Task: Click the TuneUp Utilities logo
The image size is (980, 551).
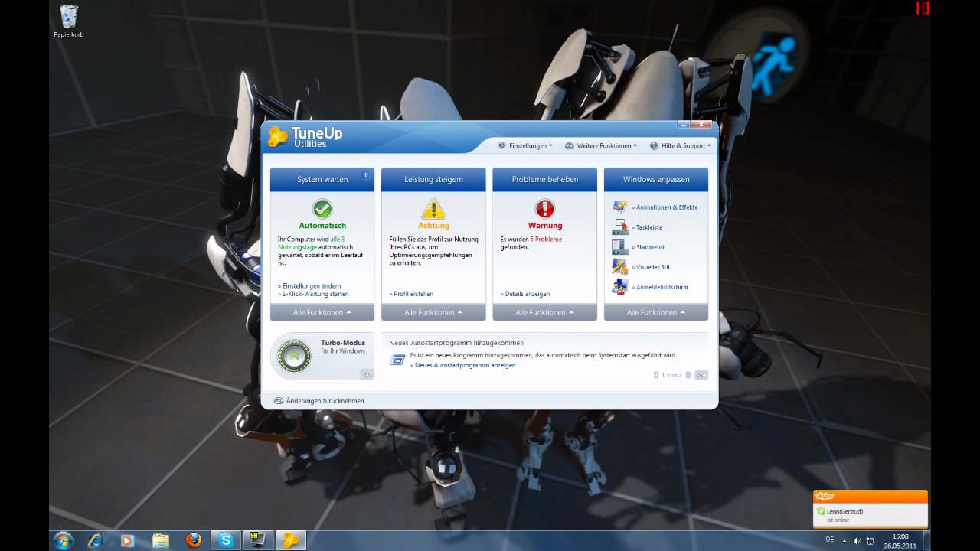Action: tap(305, 137)
